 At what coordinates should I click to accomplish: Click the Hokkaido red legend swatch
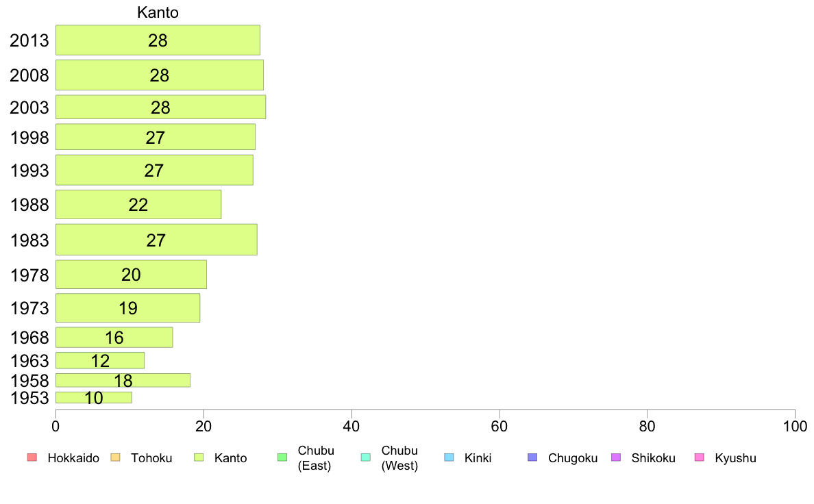(x=32, y=457)
